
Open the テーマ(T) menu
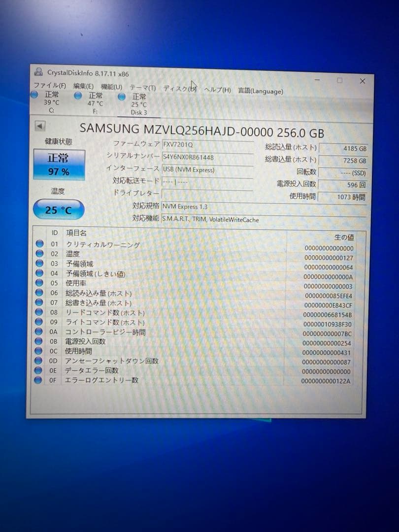pos(142,88)
